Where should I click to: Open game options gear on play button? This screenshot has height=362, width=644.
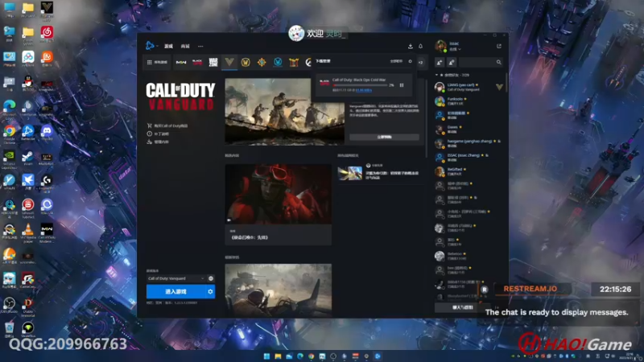point(210,292)
